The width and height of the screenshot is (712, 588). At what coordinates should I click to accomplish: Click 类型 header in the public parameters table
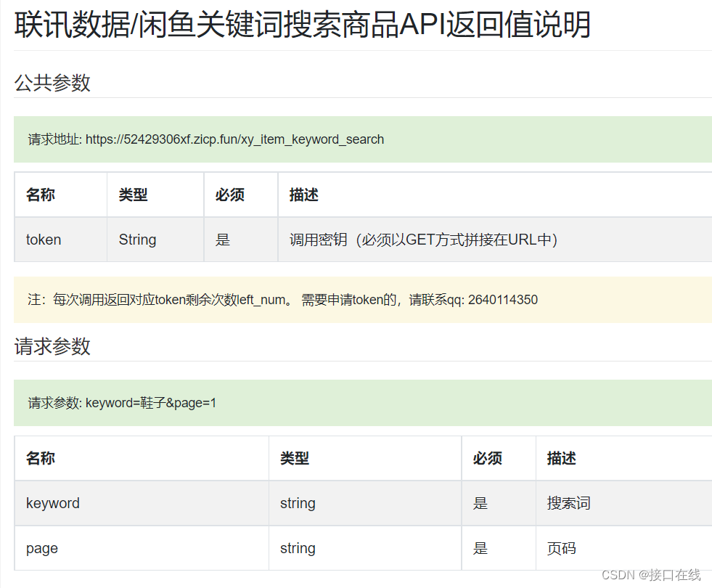point(133,195)
